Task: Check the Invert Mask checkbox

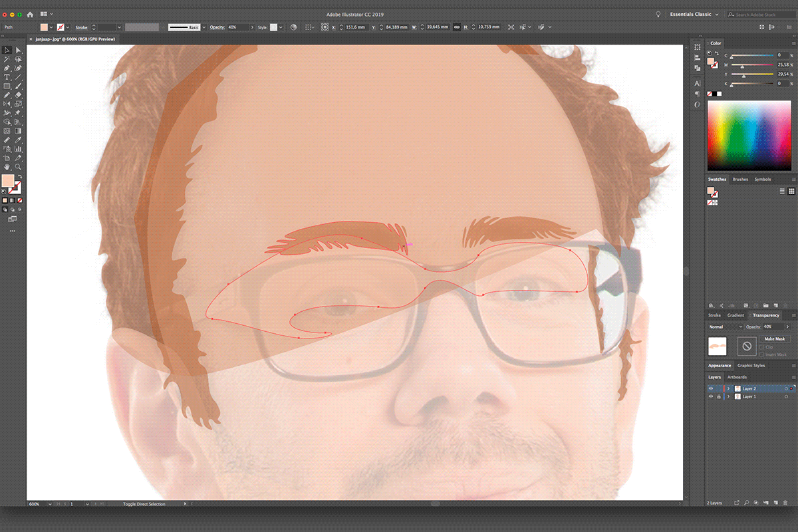Action: coord(761,354)
